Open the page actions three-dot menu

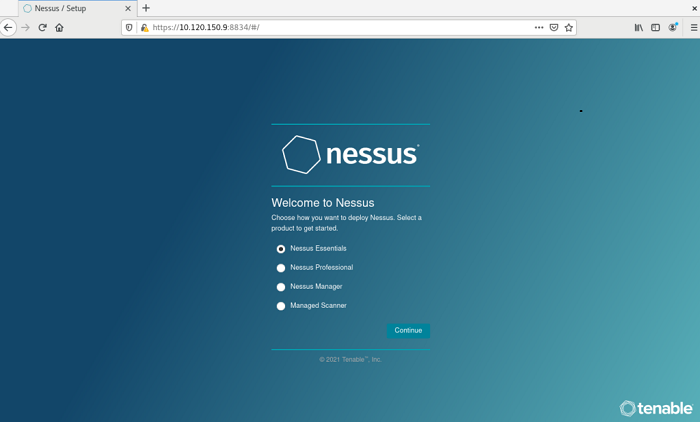click(539, 28)
